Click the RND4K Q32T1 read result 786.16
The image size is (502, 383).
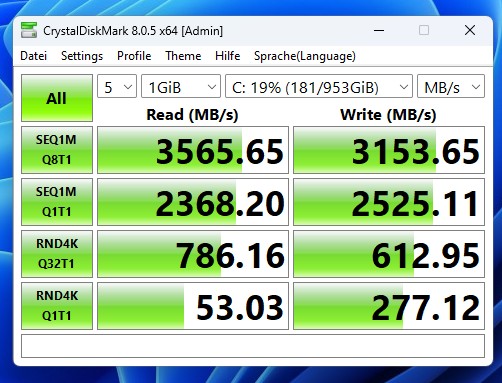[x=193, y=254]
